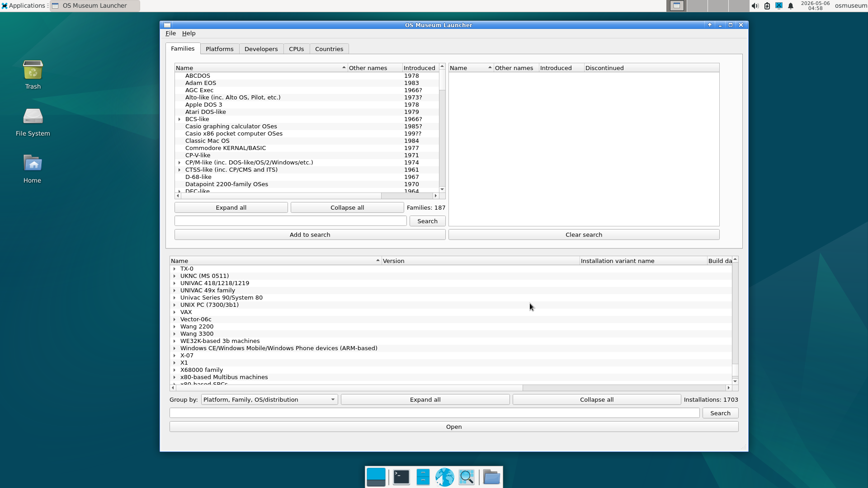Select the Classic Mac OS row
Viewport: 868px width, 488px height.
click(x=307, y=141)
